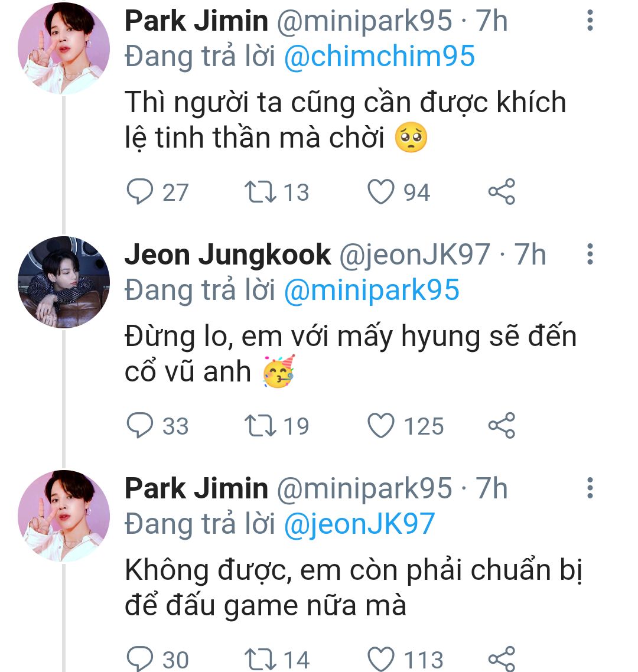
Task: Share Jeon Jungkook's tweet
Action: pos(502,426)
